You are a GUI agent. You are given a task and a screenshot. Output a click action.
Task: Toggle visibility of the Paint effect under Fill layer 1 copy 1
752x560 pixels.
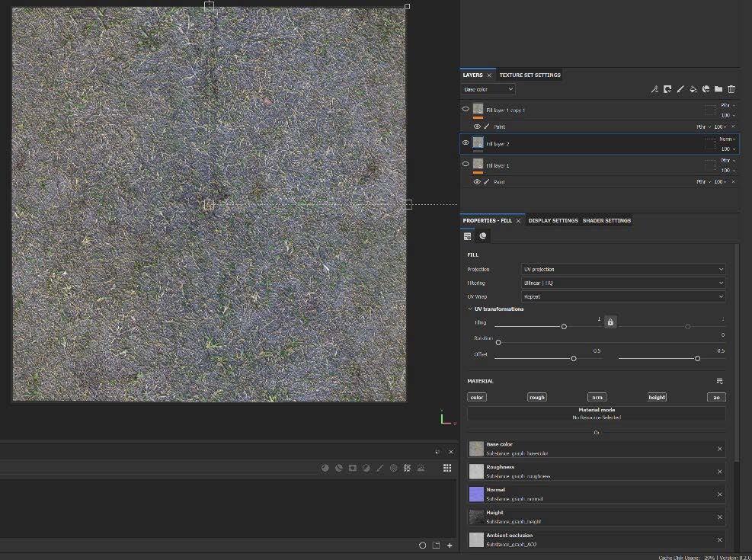pyautogui.click(x=475, y=126)
